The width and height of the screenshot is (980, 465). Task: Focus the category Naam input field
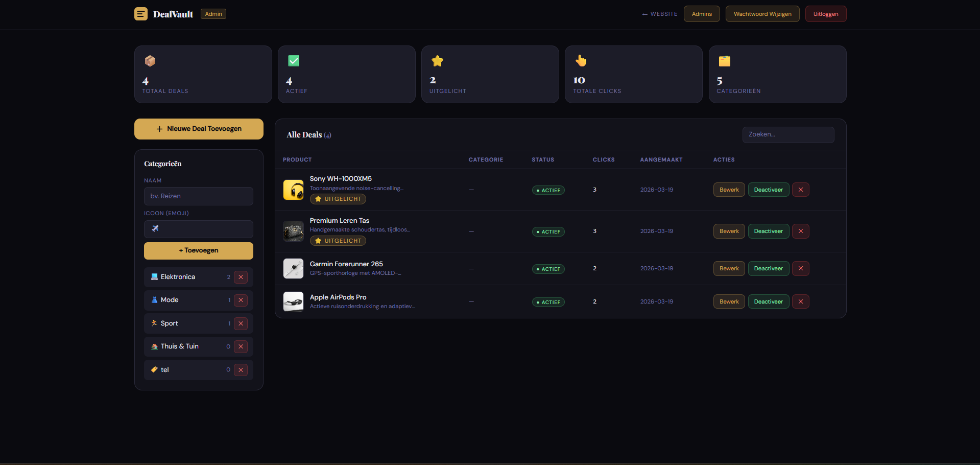pyautogui.click(x=199, y=196)
